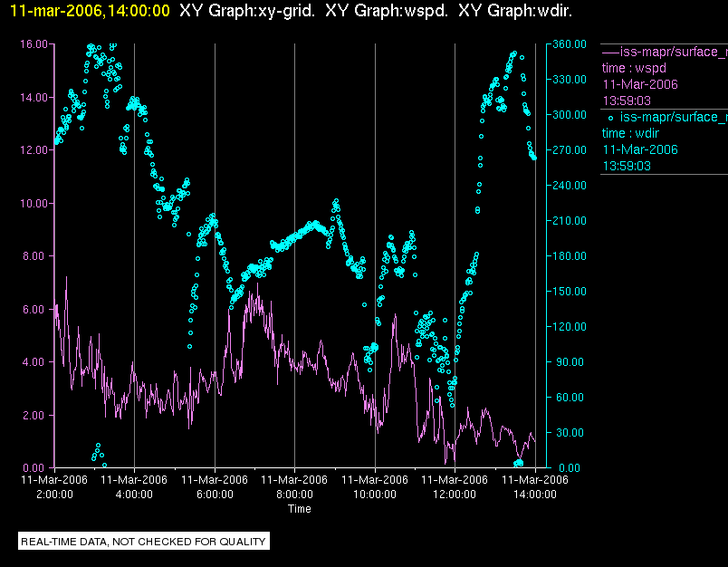The image size is (728, 567).
Task: Click the 16.00 wind speed axis label
Action: 34,44
